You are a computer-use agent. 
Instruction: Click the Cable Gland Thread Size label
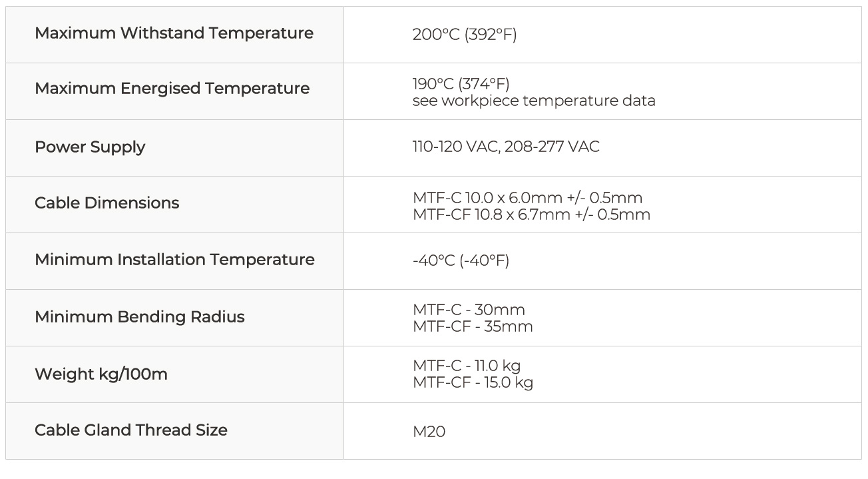click(131, 430)
